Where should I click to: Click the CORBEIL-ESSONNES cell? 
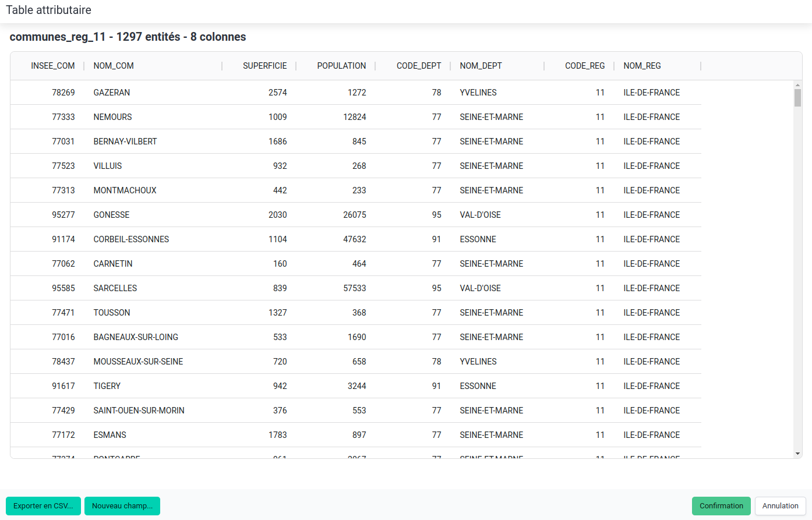pyautogui.click(x=132, y=239)
